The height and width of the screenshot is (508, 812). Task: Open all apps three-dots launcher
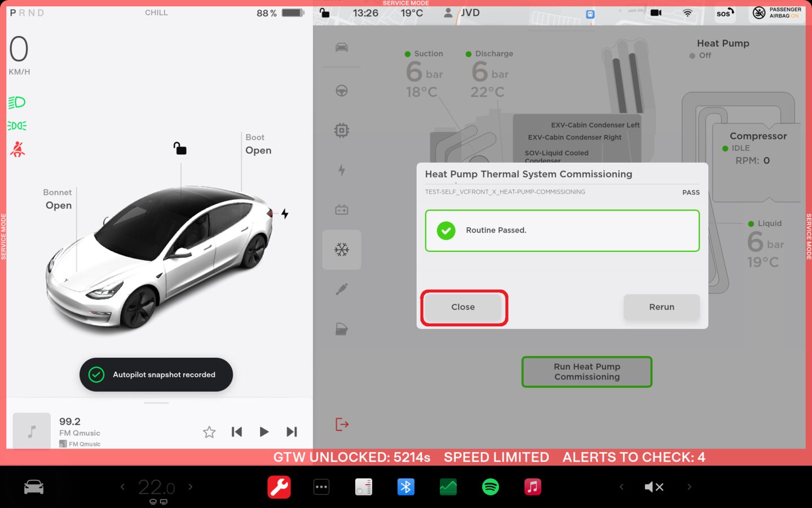(x=321, y=487)
